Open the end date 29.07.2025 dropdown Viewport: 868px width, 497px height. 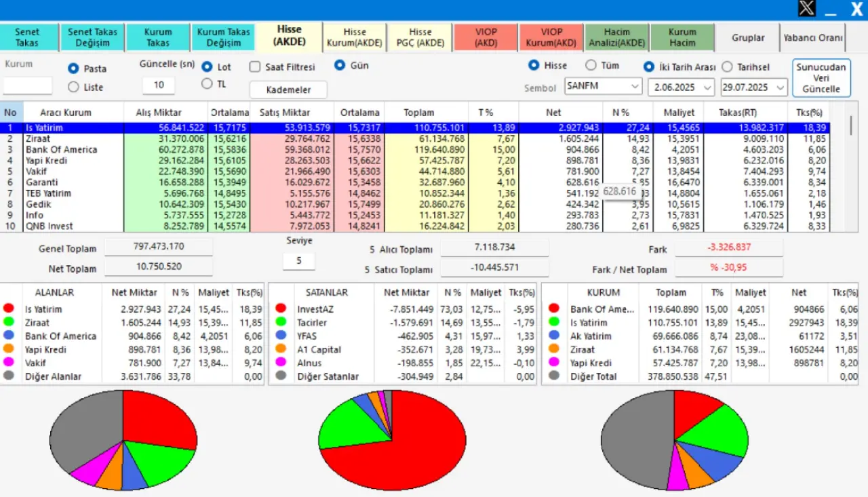780,87
